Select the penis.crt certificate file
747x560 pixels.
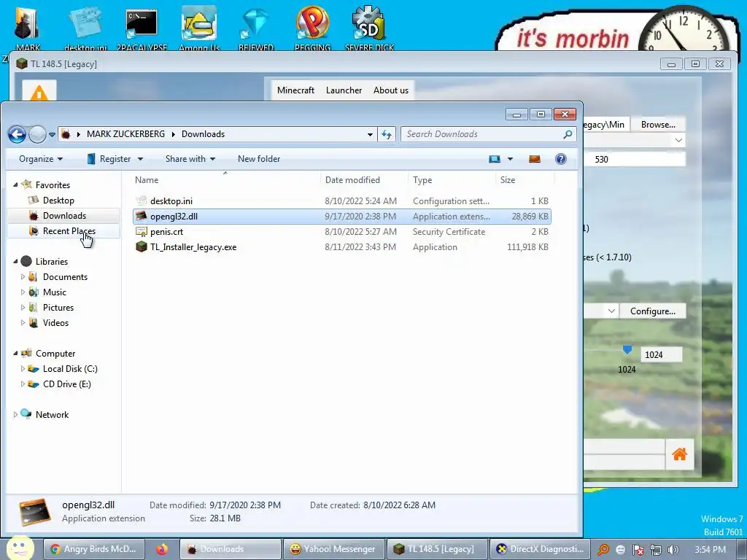(166, 232)
